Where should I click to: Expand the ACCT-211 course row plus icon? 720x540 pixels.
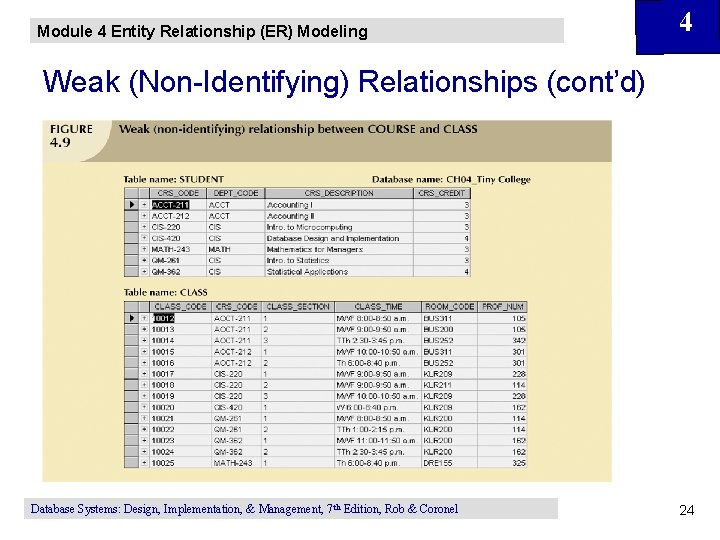tap(144, 205)
